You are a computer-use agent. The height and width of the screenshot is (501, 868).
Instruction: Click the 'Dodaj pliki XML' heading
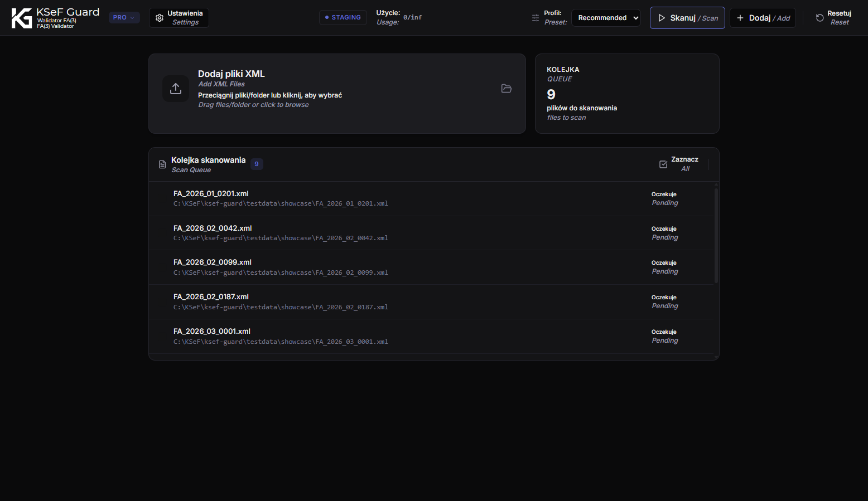coord(232,74)
